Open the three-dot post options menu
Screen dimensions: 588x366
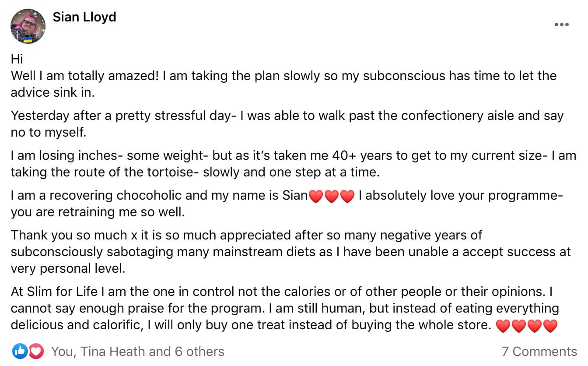[561, 25]
